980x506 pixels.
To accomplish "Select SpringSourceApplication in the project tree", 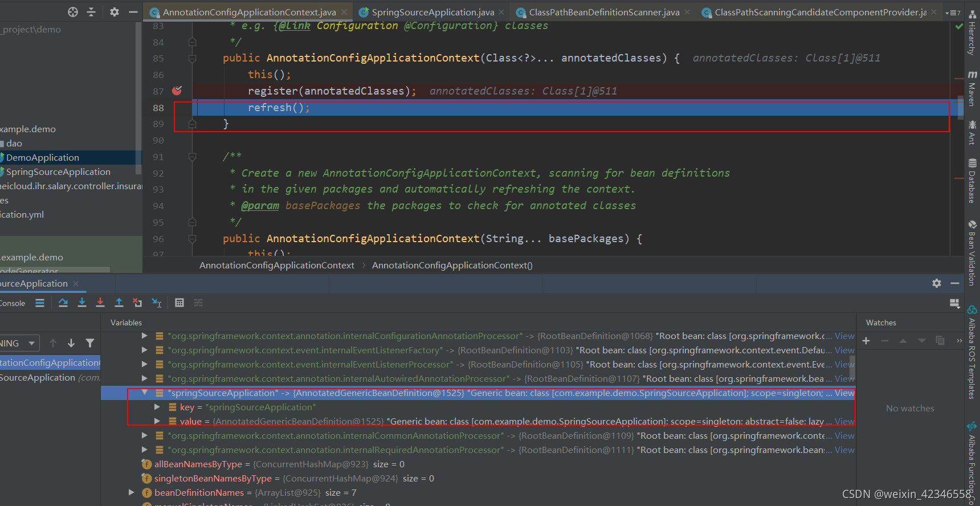I will 58,172.
